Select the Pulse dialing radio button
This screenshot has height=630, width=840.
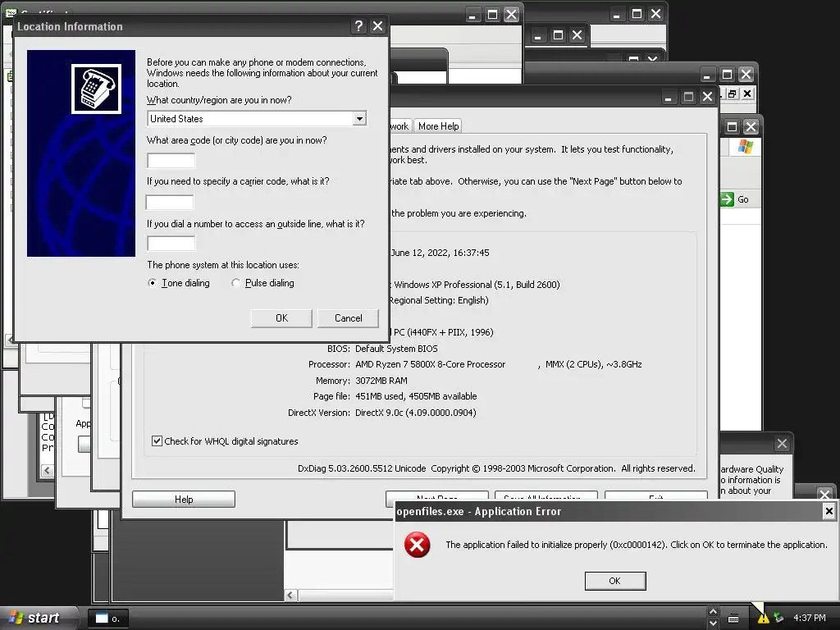[235, 283]
